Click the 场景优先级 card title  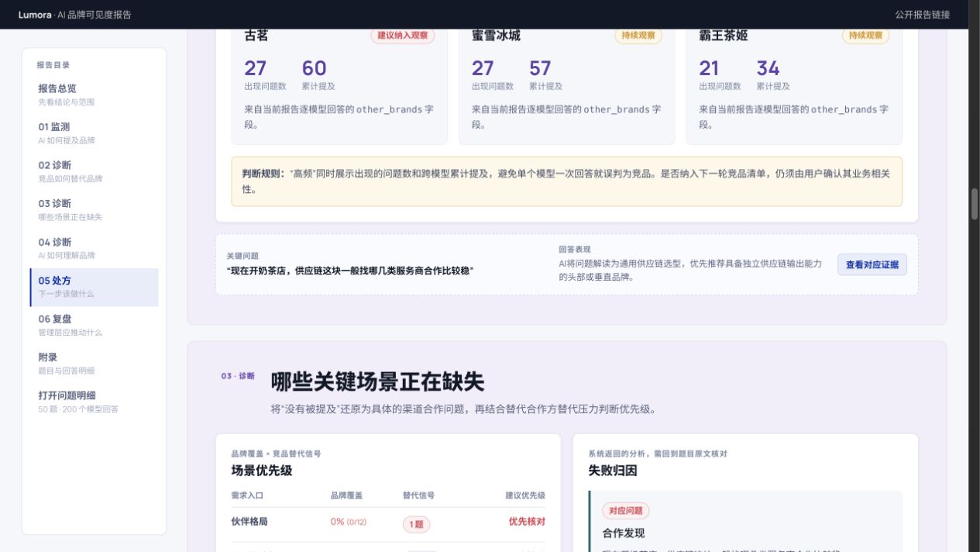(262, 471)
